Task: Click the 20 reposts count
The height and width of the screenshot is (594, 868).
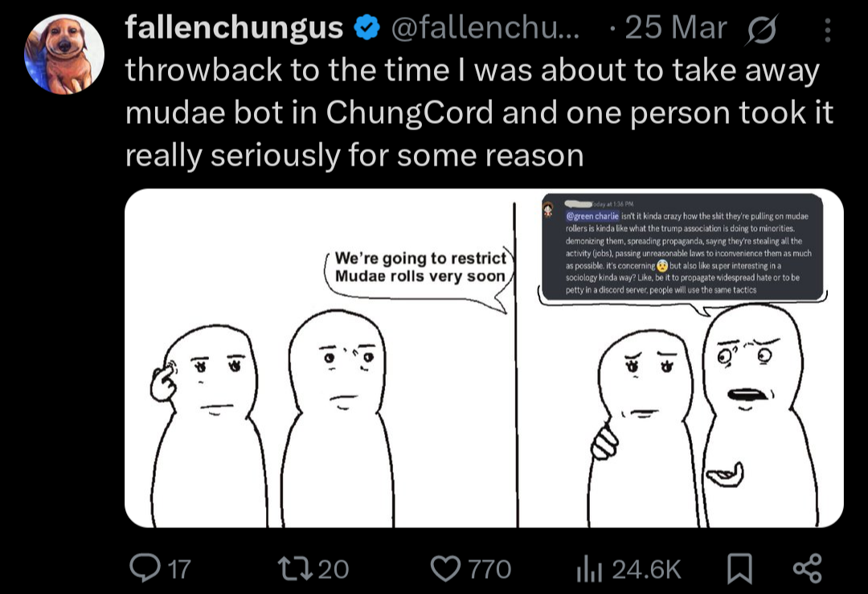Action: click(x=334, y=570)
